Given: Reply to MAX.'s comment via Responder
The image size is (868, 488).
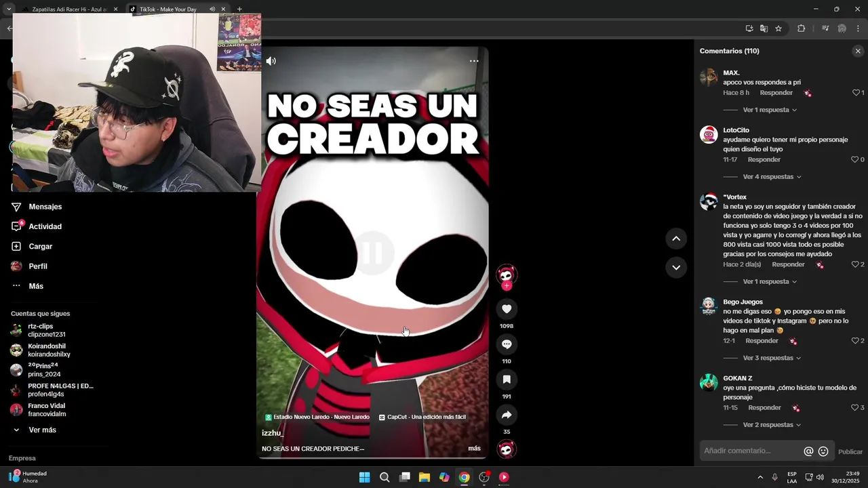Looking at the screenshot, I should pos(776,93).
